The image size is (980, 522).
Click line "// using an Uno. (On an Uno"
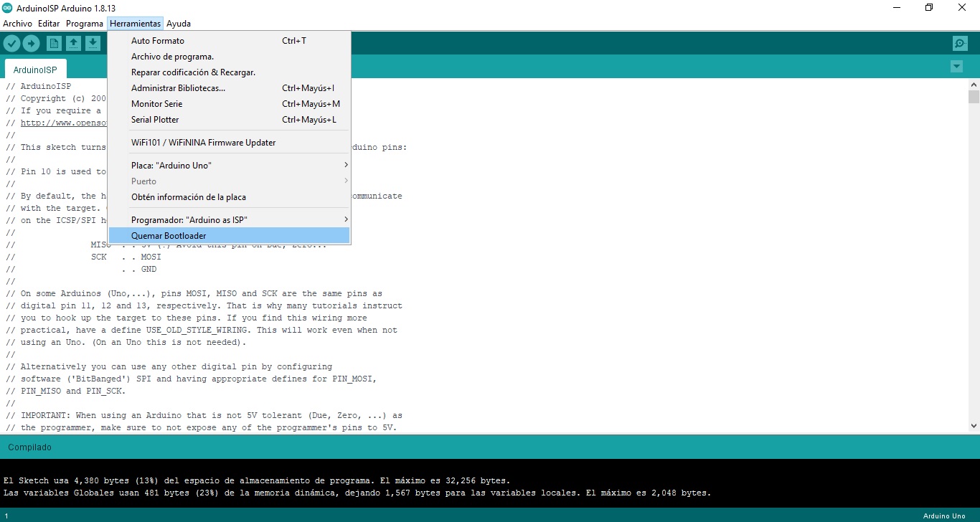coord(126,342)
